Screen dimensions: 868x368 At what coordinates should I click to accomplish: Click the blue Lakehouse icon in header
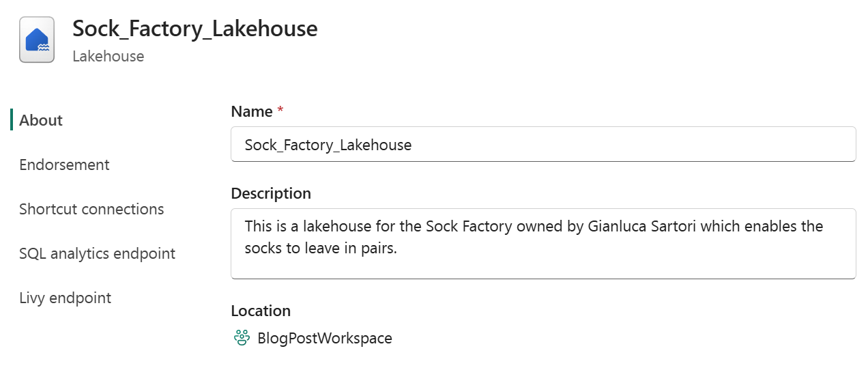click(x=37, y=40)
